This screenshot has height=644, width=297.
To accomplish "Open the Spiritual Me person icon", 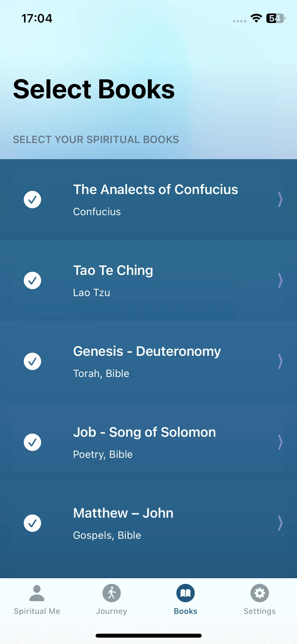I will tap(37, 593).
